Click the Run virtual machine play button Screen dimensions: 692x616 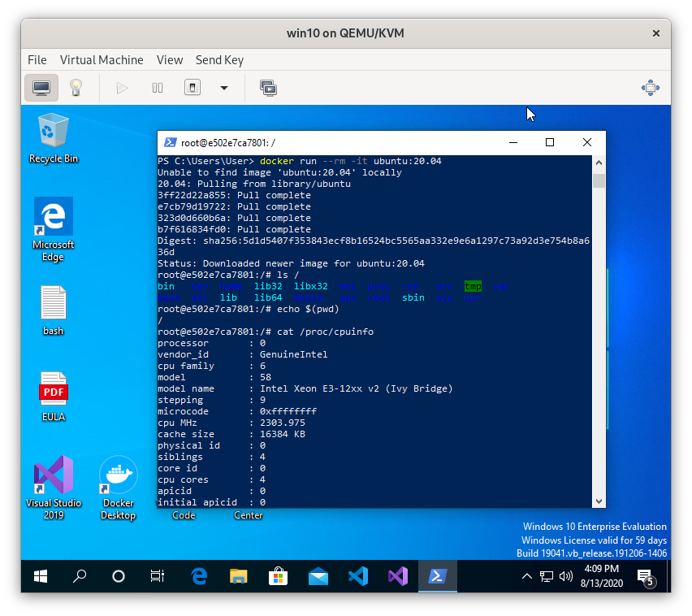coord(122,88)
